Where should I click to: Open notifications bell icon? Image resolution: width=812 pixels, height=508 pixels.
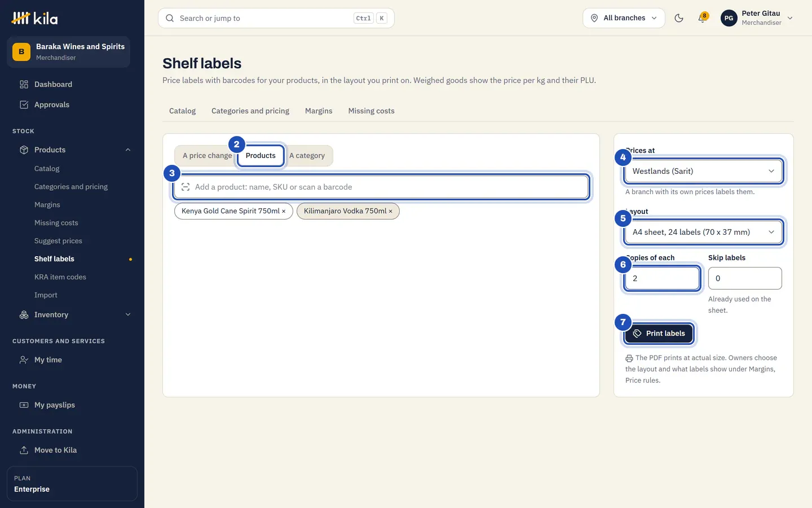[702, 18]
